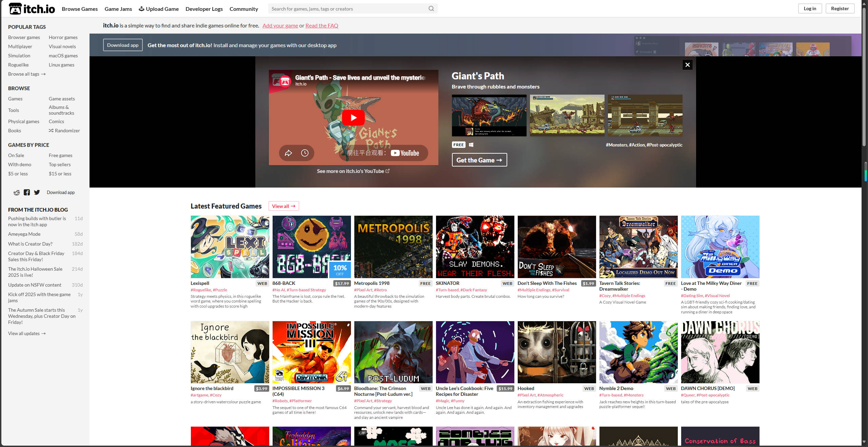Open the Randomizer shuffle link
Screen dimensions: 868x447
coord(64,131)
